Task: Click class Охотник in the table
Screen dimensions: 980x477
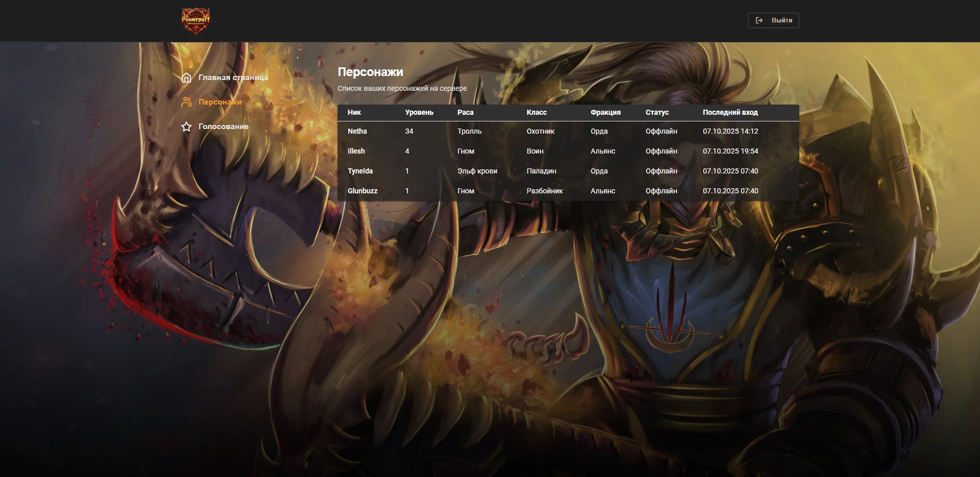Action: pos(540,131)
